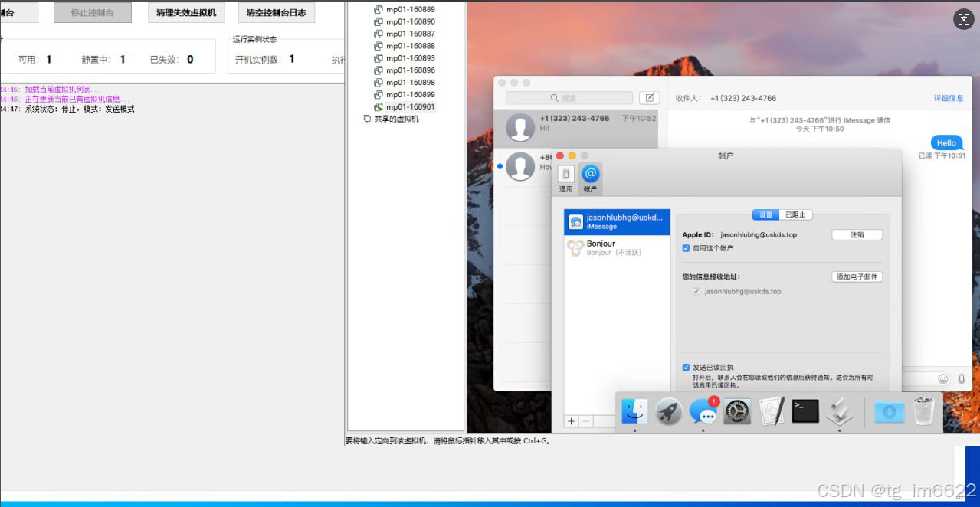Select mp01-160890 in the VM tree

411,21
